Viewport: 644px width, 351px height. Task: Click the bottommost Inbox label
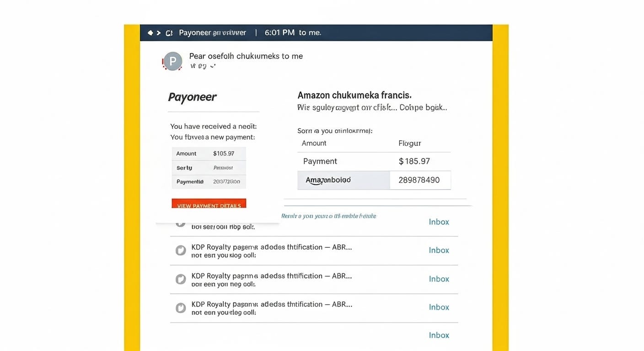pos(439,335)
